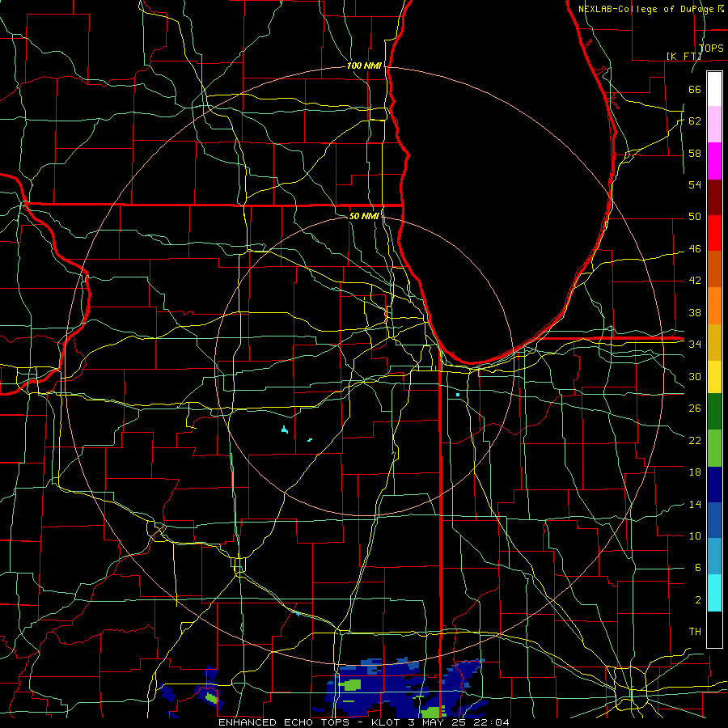Select the black TH swatch at the legend bottom

[714, 629]
